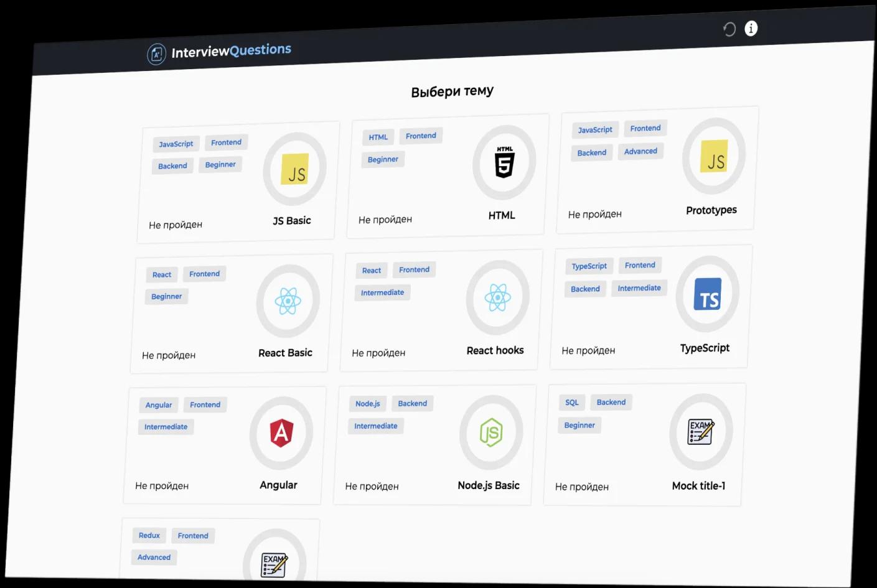
Task: Open the TypeScript TS icon
Action: (x=708, y=294)
